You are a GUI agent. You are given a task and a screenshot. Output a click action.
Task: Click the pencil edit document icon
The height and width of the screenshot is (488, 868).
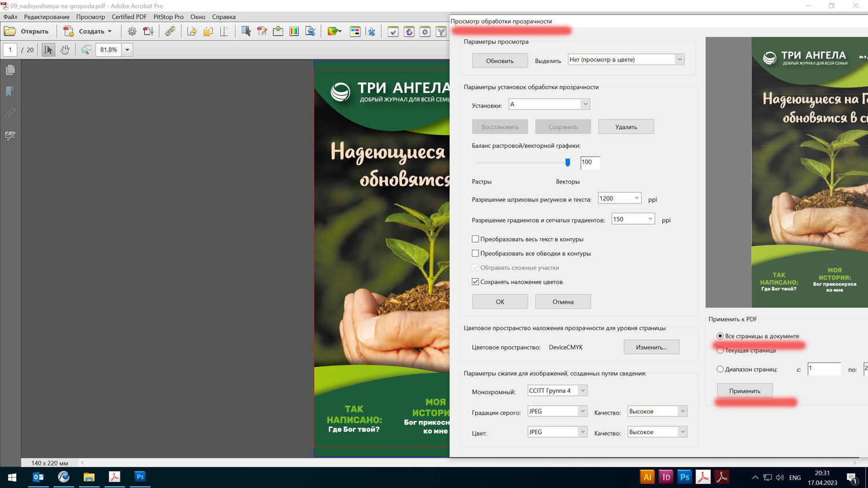click(262, 31)
